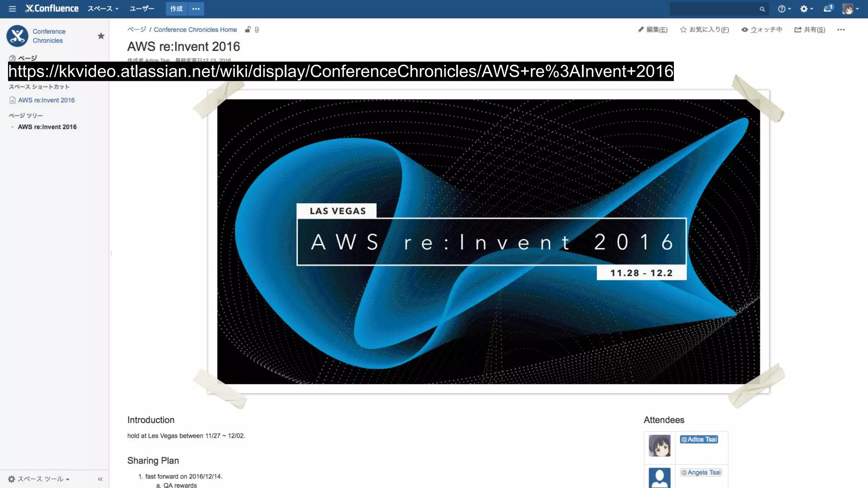
Task: Toggle ウォッチ中 watching eye button
Action: [x=762, y=30]
